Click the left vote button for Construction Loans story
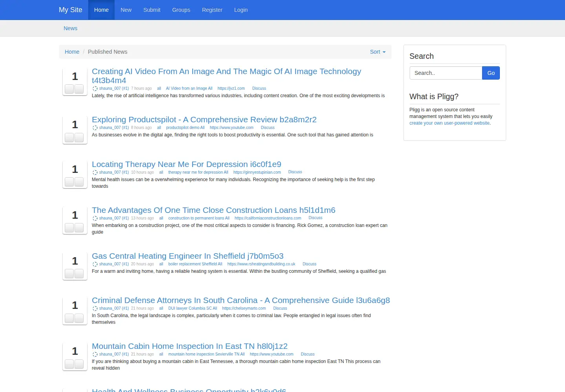The height and width of the screenshot is (392, 565). 69,228
